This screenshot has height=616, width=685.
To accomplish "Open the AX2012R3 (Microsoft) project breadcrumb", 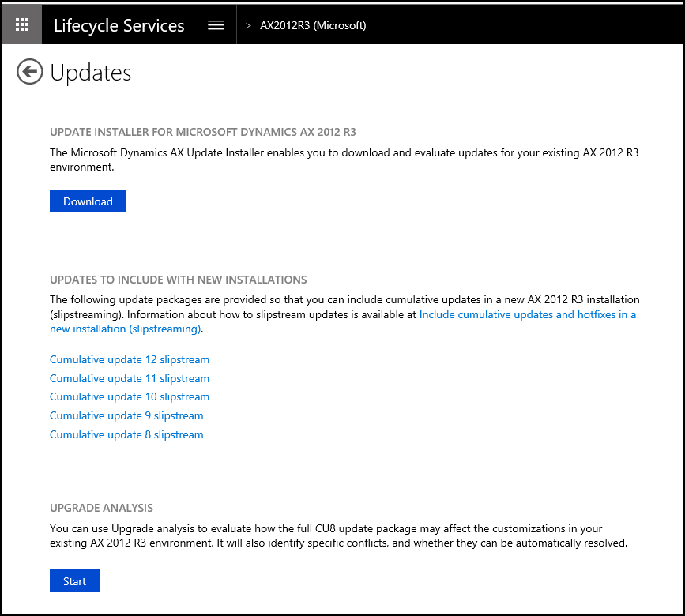I will (313, 26).
